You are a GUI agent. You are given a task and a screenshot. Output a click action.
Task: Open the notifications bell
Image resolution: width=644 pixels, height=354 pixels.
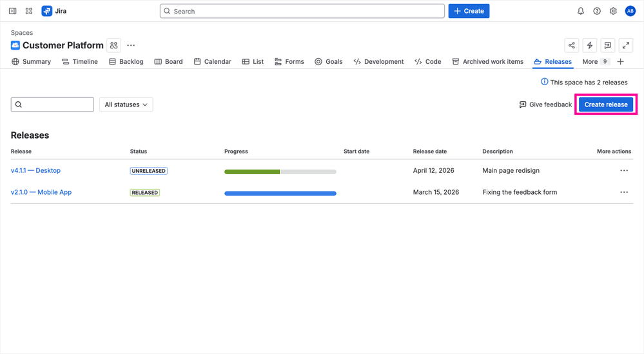[580, 11]
